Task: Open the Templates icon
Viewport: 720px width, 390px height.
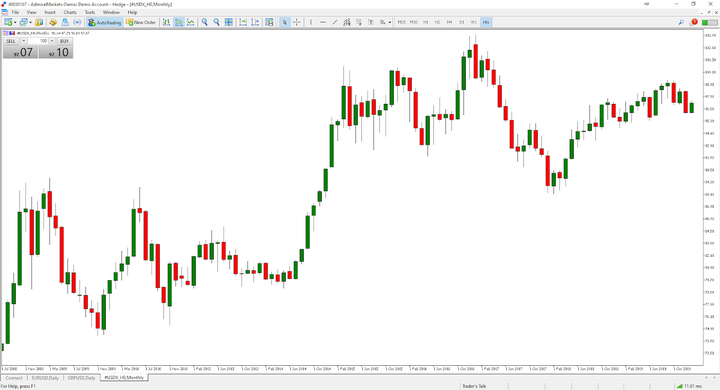Action: click(x=269, y=22)
